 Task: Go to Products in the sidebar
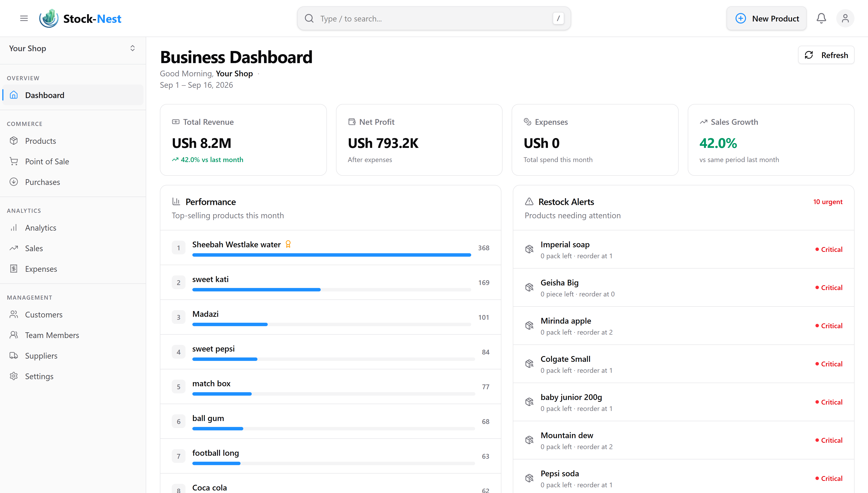click(x=73, y=141)
